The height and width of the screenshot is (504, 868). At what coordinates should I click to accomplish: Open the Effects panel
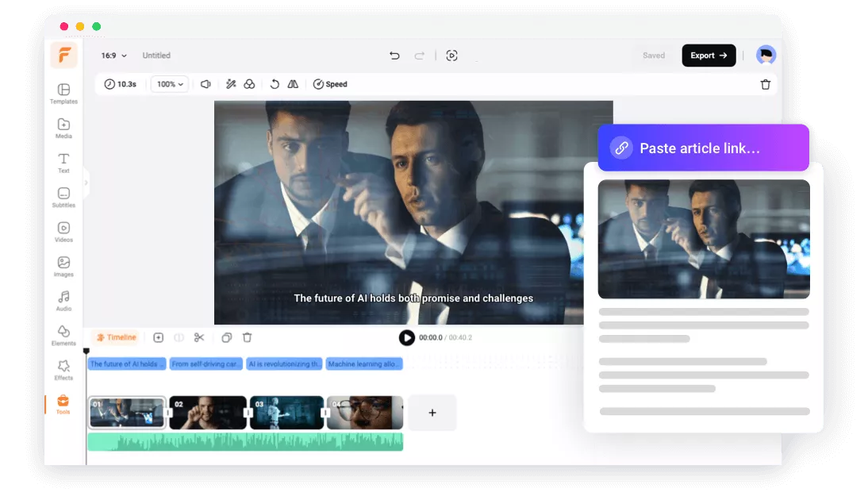(x=63, y=370)
